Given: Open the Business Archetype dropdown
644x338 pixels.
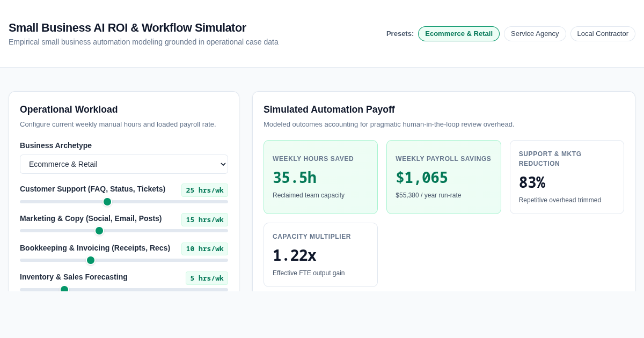Looking at the screenshot, I should coord(124,164).
